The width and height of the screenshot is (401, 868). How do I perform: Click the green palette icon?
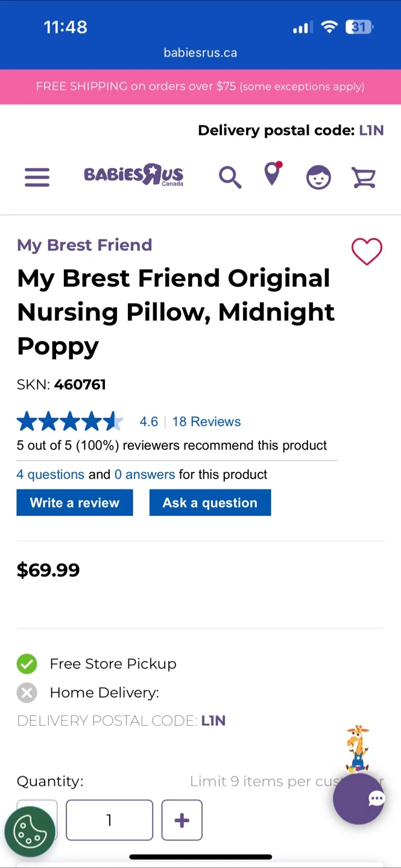click(30, 831)
